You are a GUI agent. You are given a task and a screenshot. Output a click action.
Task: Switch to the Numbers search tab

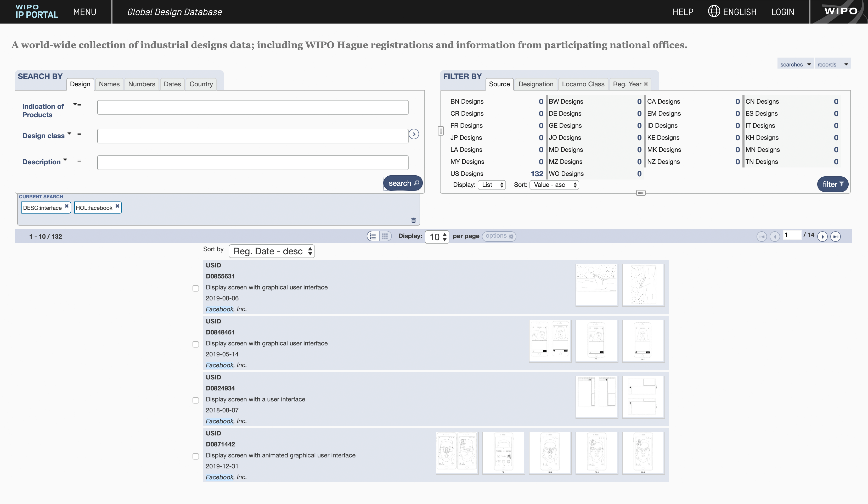[142, 84]
